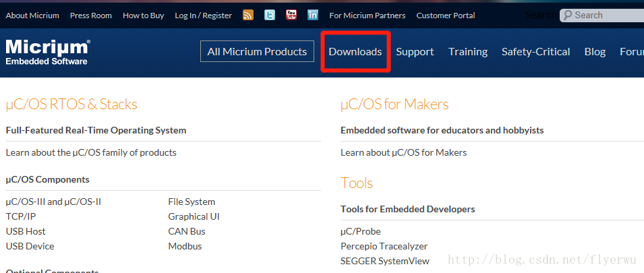Open Customer Portal link
Viewport: 644px width, 273px height.
pos(446,16)
